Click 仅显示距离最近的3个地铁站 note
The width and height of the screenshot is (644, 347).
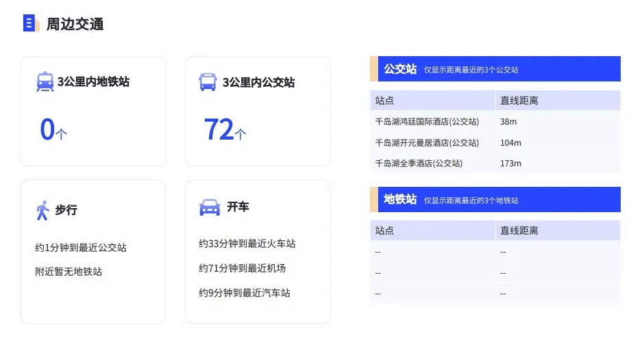(x=471, y=201)
